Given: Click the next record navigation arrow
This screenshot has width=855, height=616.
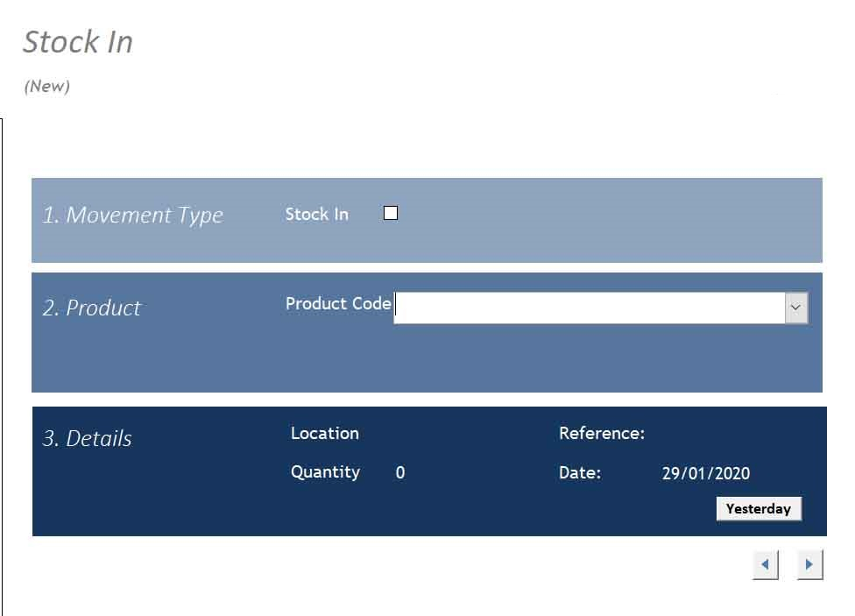Looking at the screenshot, I should point(809,564).
